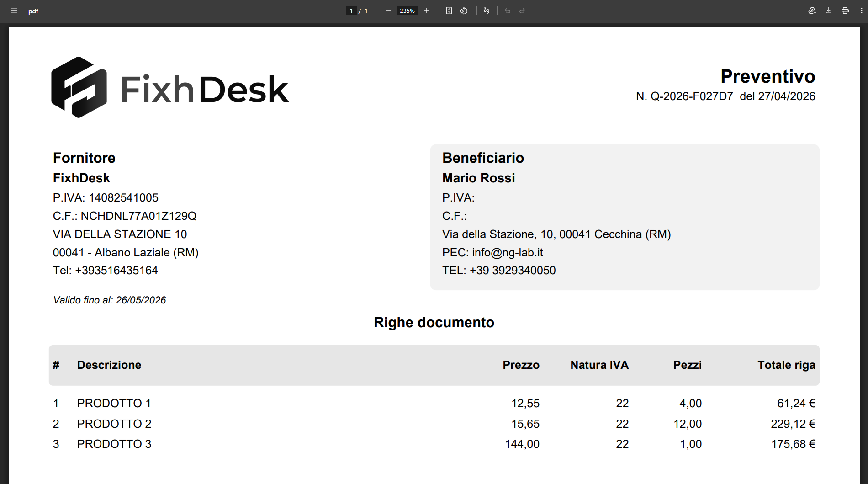The width and height of the screenshot is (868, 484).
Task: Click the price '15,65'
Action: coord(525,424)
